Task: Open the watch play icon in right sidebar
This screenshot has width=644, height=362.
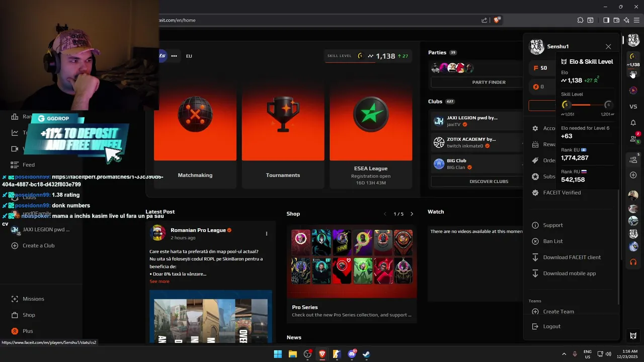Action: click(x=633, y=90)
